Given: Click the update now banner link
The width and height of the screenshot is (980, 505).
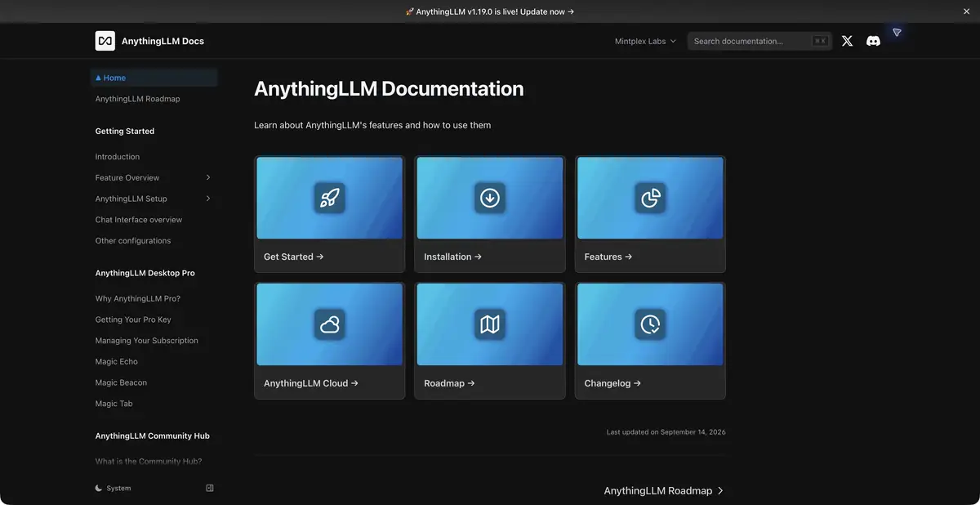Looking at the screenshot, I should (x=490, y=11).
